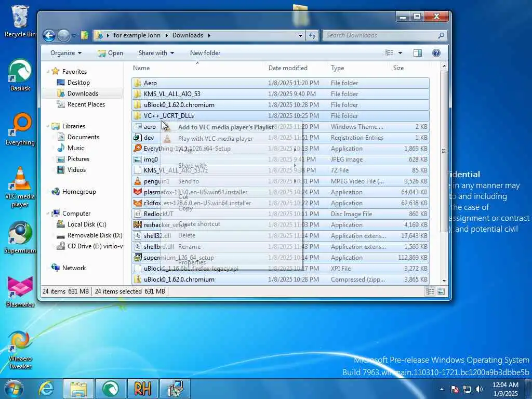Open the change view options arrow
This screenshot has width=532, height=399.
pyautogui.click(x=401, y=53)
